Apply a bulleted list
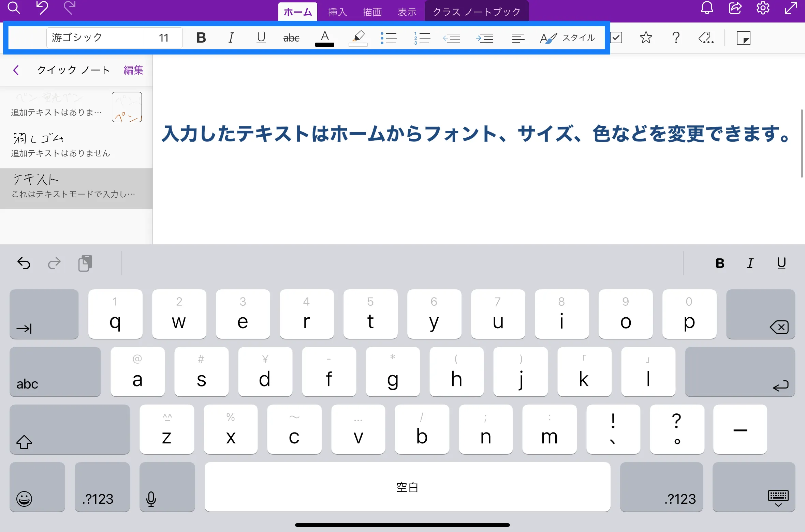The width and height of the screenshot is (805, 532). pos(389,37)
